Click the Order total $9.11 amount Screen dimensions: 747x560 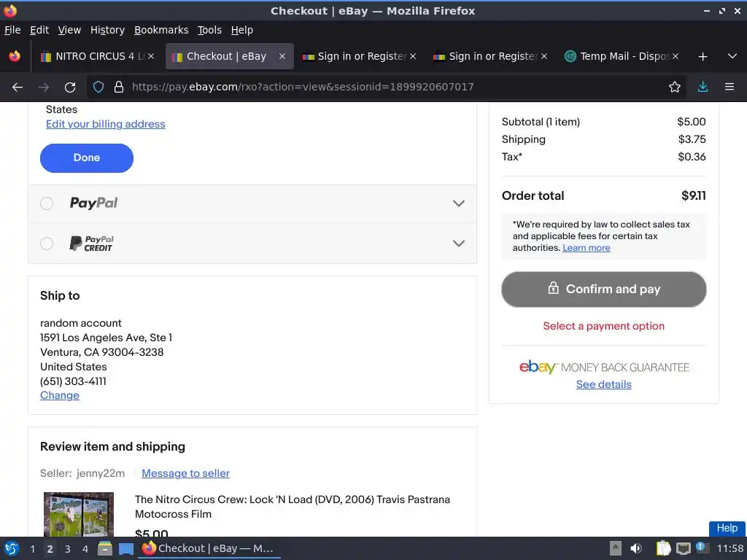point(694,195)
